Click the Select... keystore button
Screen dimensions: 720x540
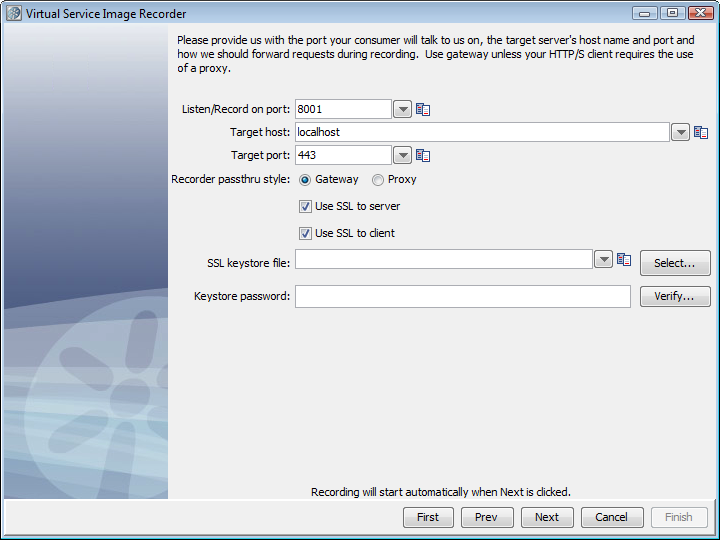(675, 263)
